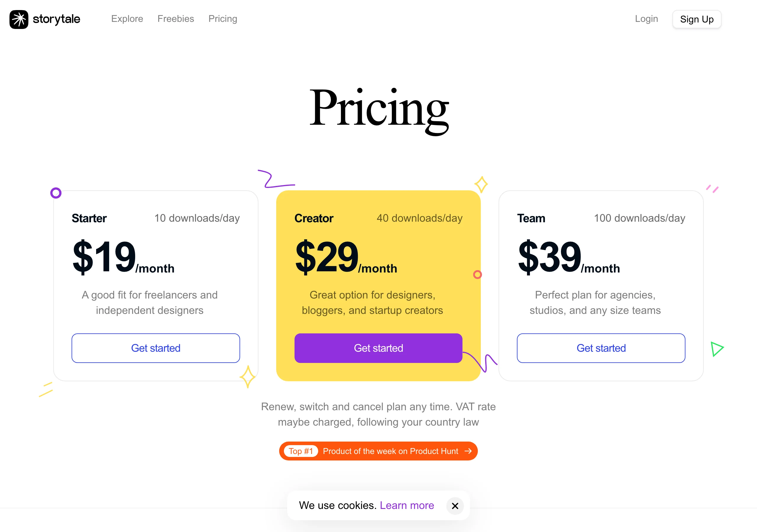
Task: Get started with the Starter plan
Action: coord(156,348)
